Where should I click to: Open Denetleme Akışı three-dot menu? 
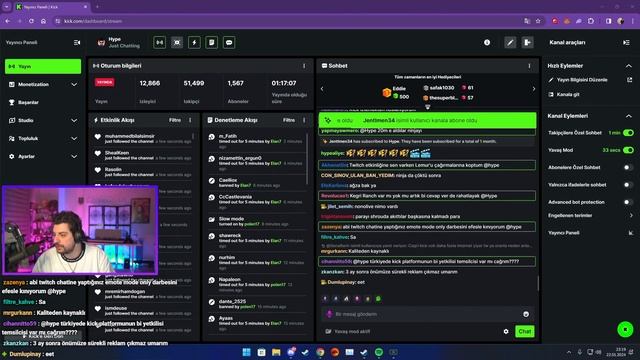coord(304,120)
